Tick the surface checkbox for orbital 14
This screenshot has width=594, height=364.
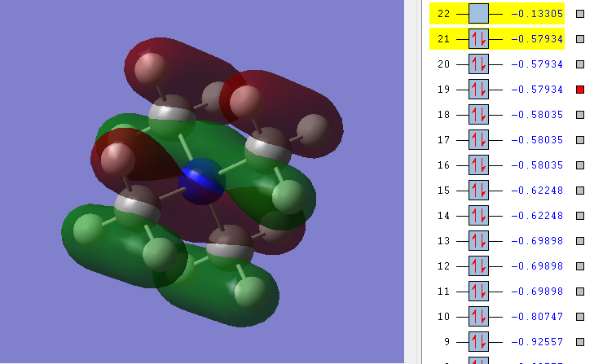(x=580, y=216)
